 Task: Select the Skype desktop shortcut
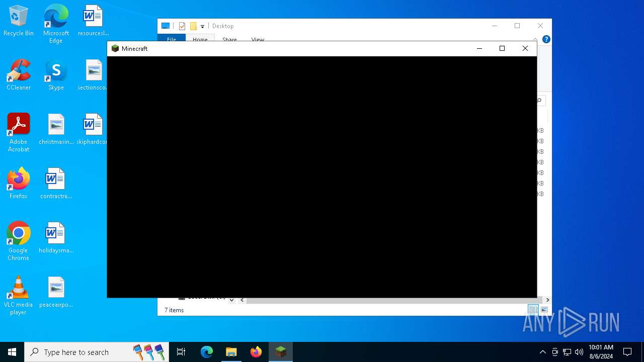[56, 75]
